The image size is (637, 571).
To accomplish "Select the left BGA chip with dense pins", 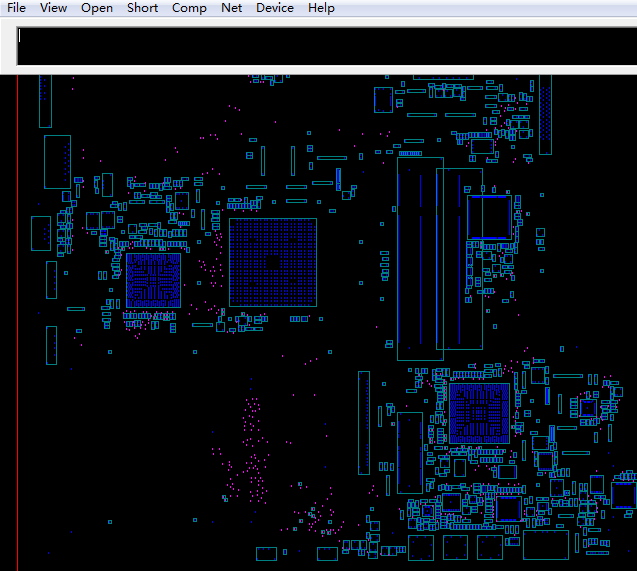I will (153, 280).
